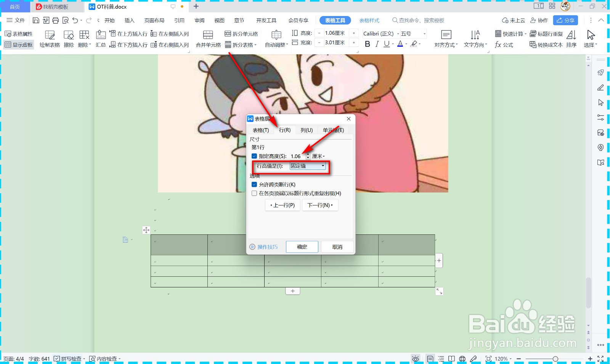This screenshot has width=610, height=364.
Task: Decrease ribbon column width with minus button
Action: point(319,43)
